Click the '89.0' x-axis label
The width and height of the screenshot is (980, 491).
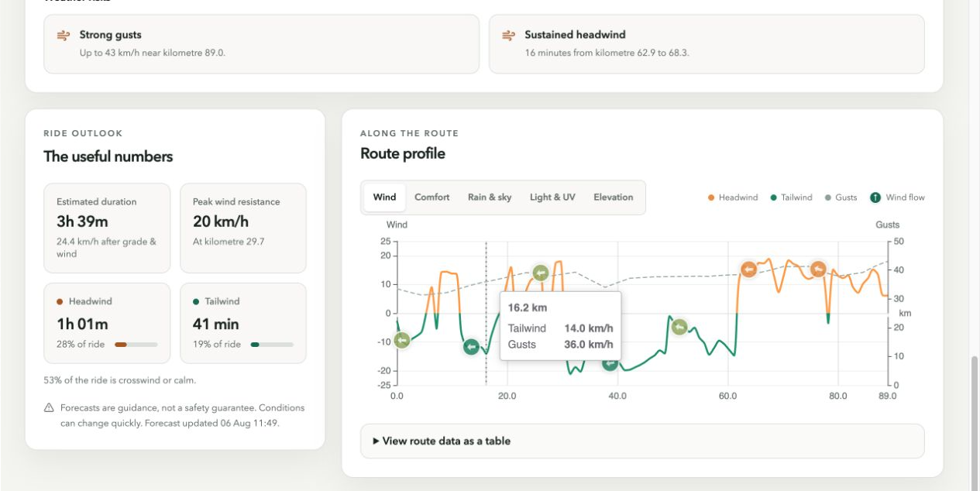(x=888, y=396)
